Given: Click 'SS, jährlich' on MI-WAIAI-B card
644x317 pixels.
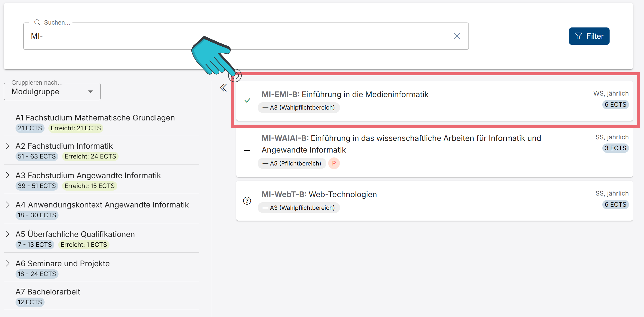Looking at the screenshot, I should coord(612,137).
